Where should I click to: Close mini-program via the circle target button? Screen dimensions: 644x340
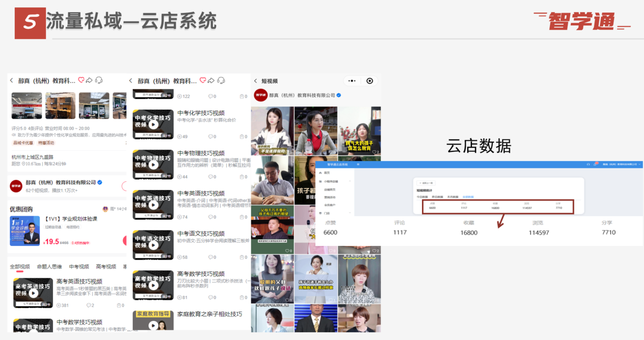[370, 81]
